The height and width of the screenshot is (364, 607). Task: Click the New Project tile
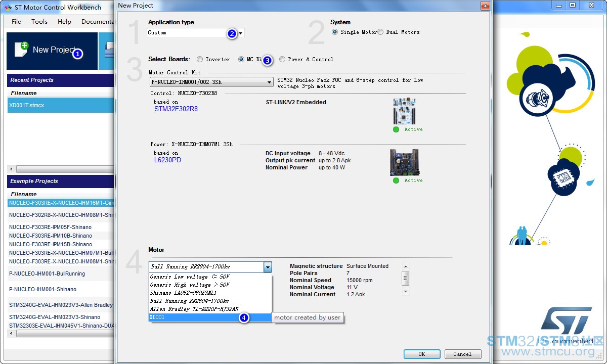(x=52, y=51)
